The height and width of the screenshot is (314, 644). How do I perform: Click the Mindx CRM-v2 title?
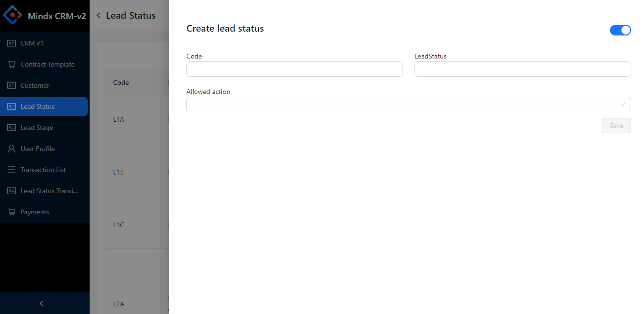pos(57,16)
